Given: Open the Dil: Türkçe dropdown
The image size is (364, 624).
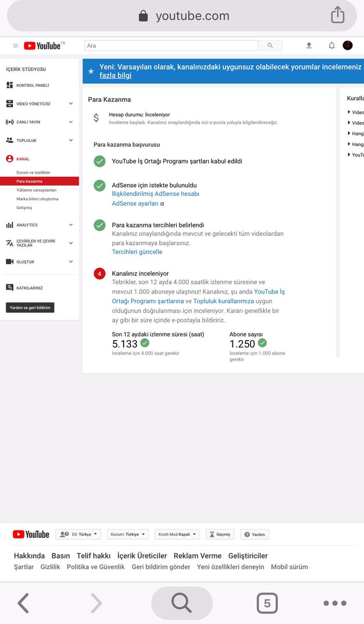Looking at the screenshot, I should tap(79, 534).
